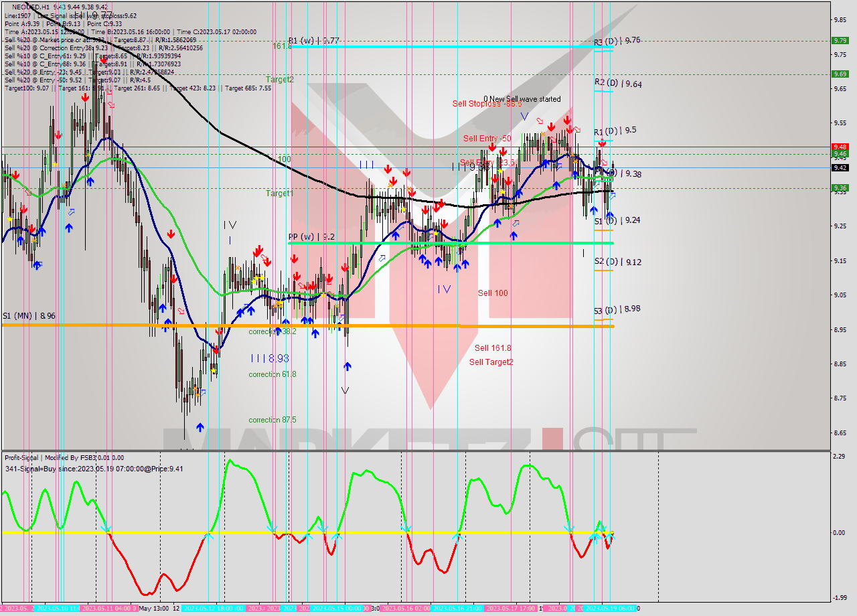Click the green 'Target2' label
This screenshot has width=857, height=616.
[x=279, y=79]
